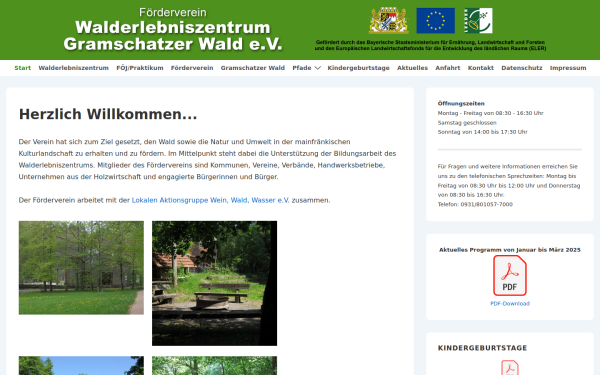
Task: Follow the Lokalen Aktionsgruppe Wein, Wald, Wasser link
Action: (210, 200)
